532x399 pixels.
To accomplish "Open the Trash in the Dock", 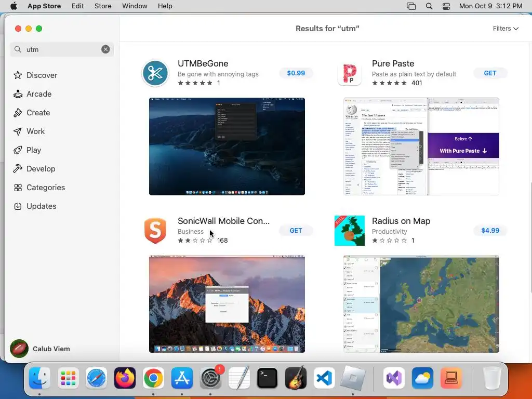I will click(x=491, y=378).
